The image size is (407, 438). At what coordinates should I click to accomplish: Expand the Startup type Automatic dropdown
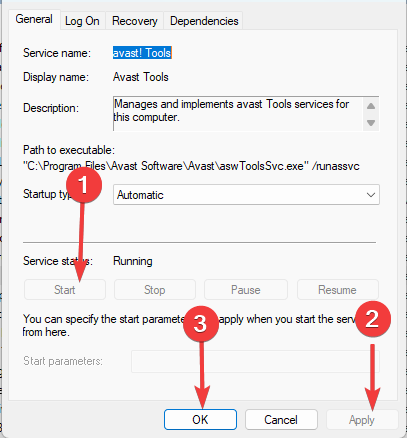coord(246,195)
